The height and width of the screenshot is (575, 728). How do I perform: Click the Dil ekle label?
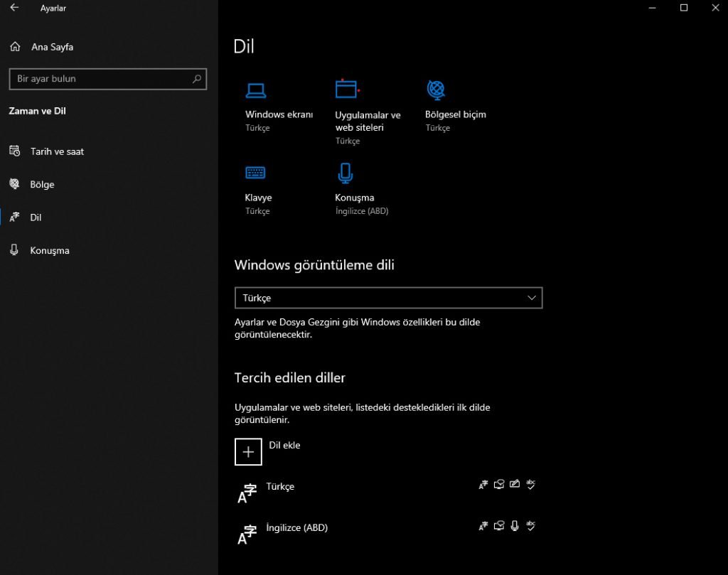pyautogui.click(x=284, y=445)
